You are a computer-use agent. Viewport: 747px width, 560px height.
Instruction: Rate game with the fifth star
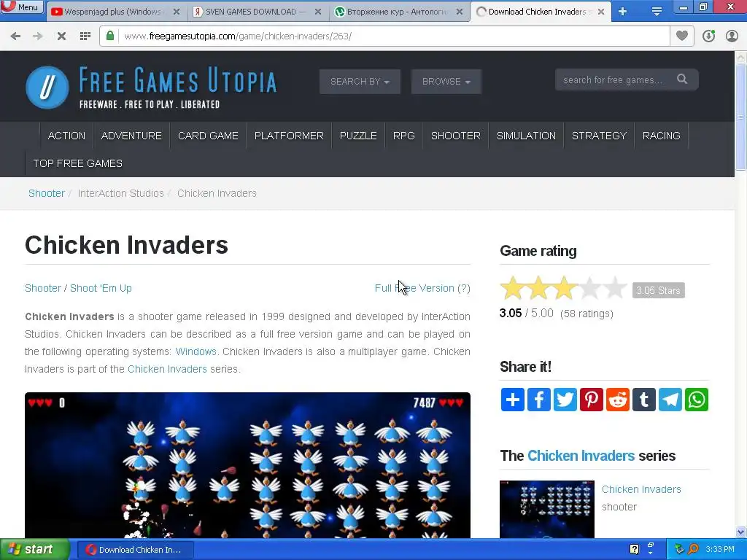tap(615, 288)
